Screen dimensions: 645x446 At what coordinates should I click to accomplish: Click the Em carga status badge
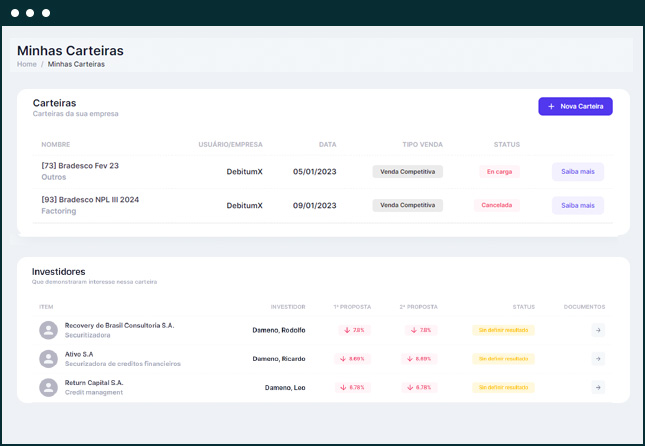(x=499, y=172)
